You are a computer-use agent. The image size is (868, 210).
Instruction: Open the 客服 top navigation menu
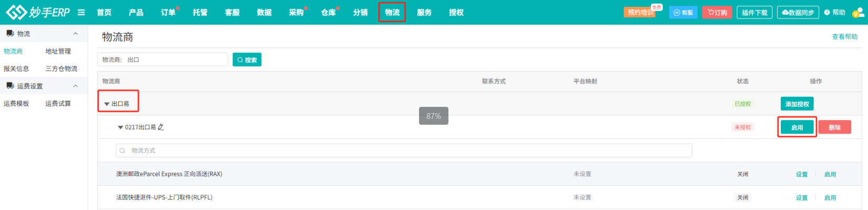tap(232, 12)
